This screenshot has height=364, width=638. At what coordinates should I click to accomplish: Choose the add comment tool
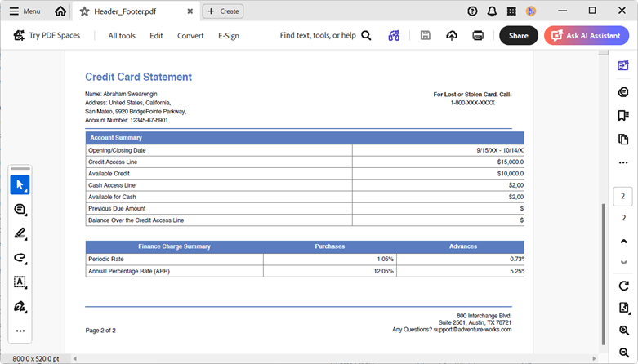click(20, 210)
